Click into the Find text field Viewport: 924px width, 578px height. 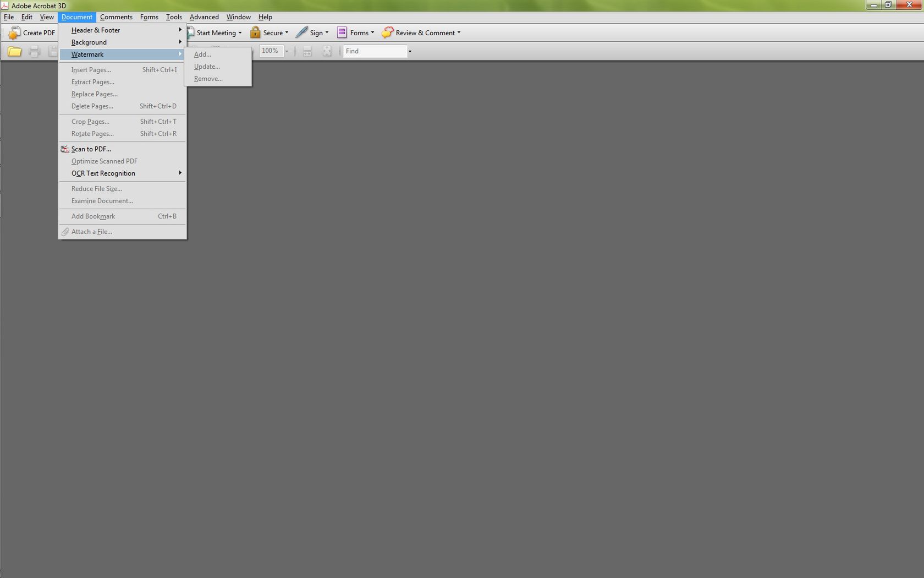pyautogui.click(x=375, y=51)
